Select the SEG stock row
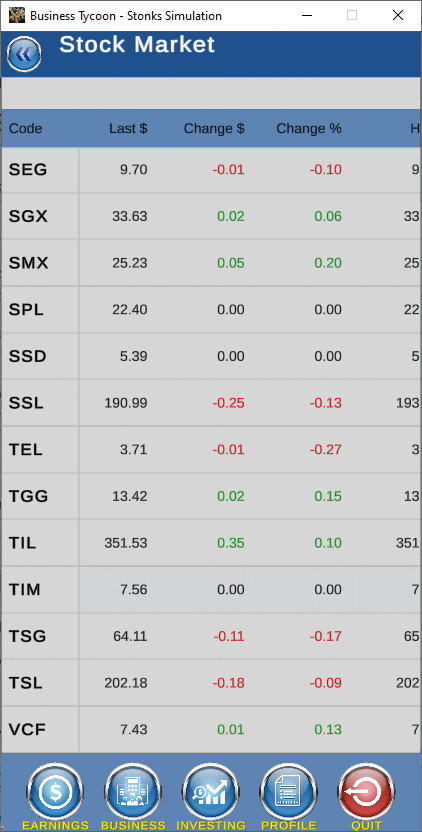 tap(211, 170)
